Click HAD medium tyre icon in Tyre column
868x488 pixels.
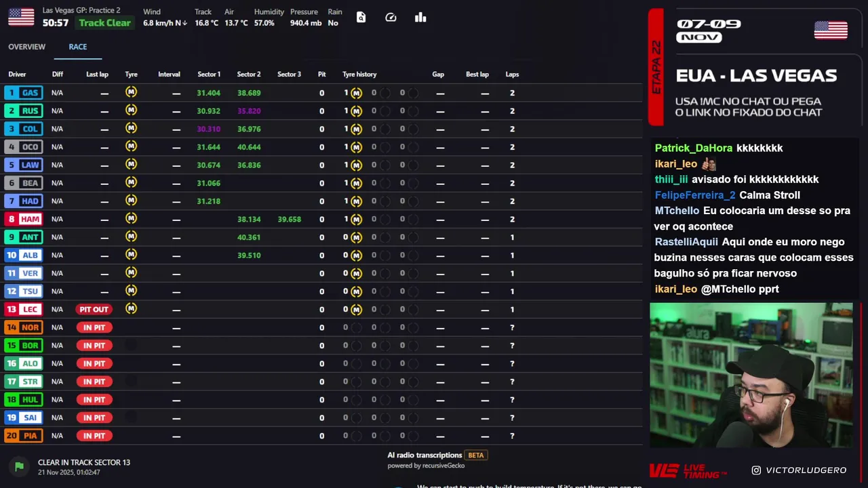131,201
